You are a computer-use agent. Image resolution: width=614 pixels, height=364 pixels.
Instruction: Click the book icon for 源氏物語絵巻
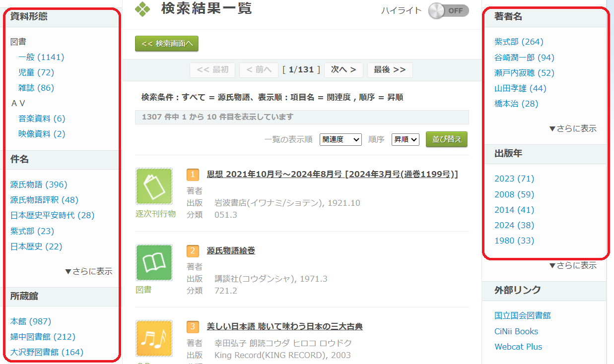(154, 262)
